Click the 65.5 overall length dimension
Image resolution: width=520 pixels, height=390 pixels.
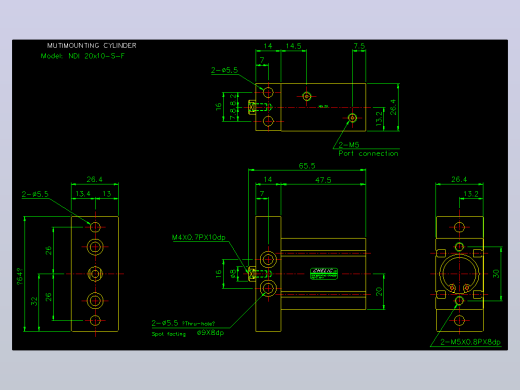307,166
